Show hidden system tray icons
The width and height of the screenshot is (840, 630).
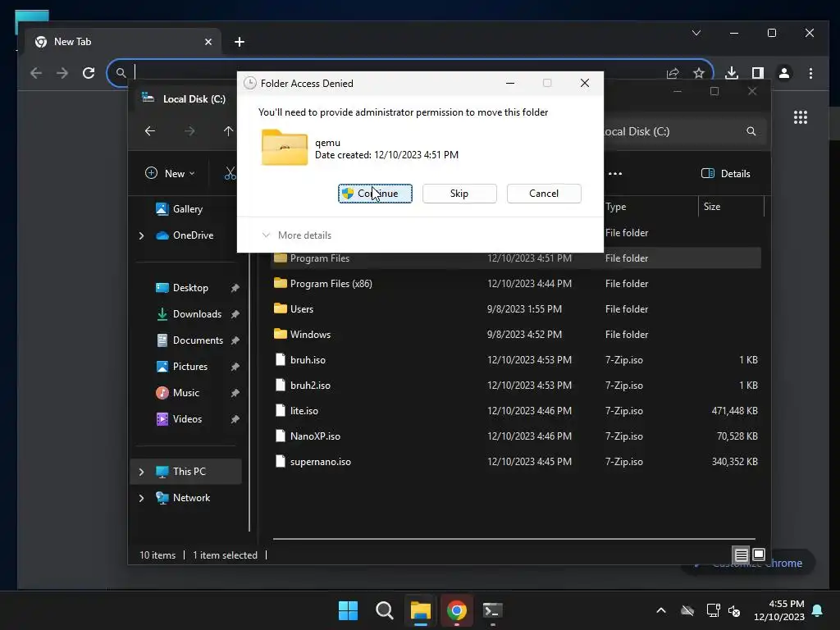pos(661,610)
